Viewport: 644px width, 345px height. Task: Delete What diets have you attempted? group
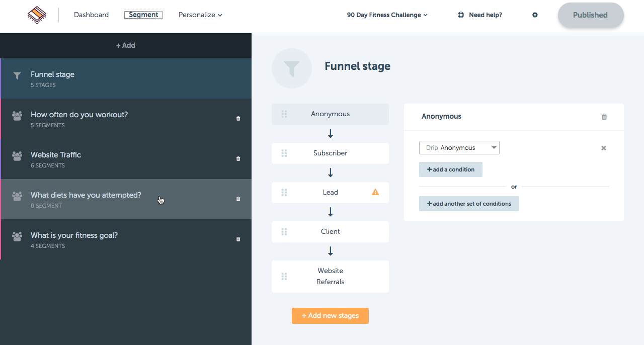point(238,199)
